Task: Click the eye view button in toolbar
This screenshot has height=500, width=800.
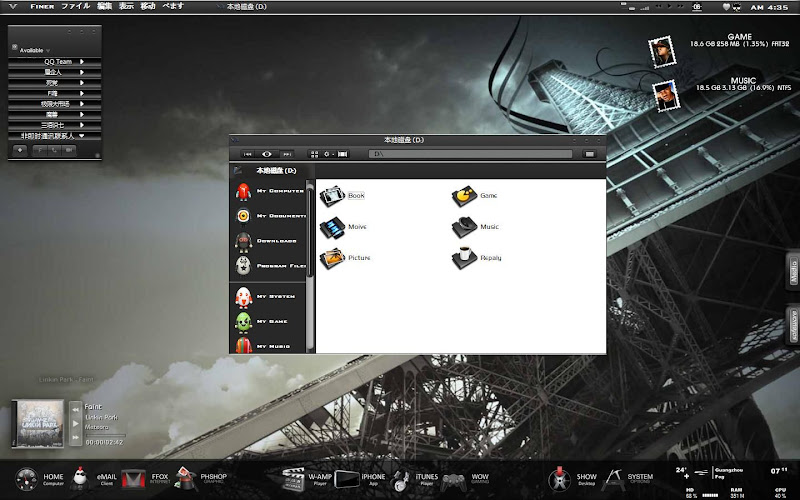Action: click(267, 154)
